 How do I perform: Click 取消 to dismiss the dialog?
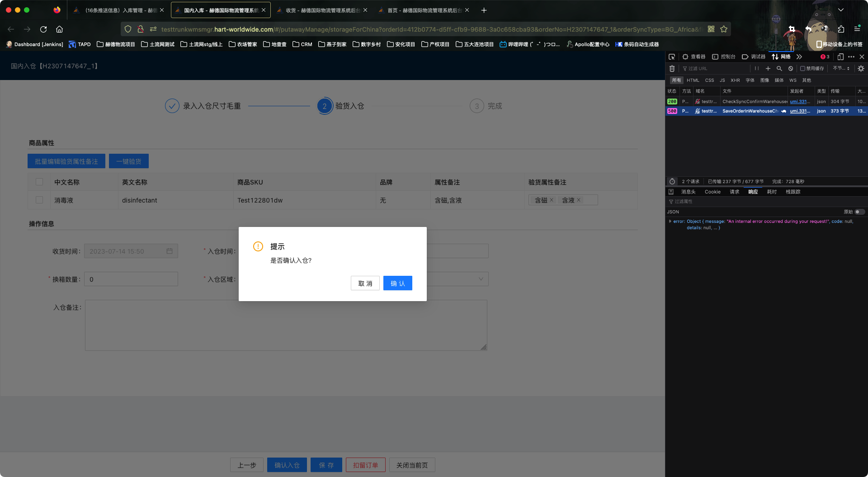(x=365, y=283)
